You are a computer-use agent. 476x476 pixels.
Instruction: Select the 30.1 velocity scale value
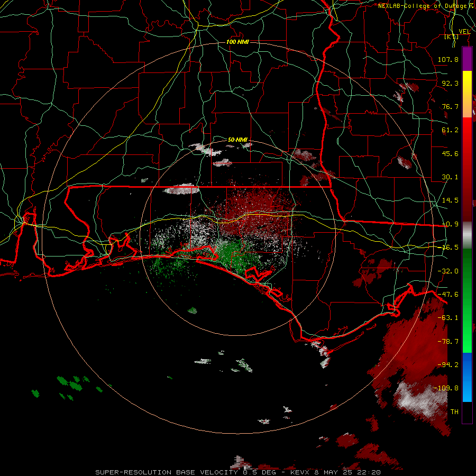click(x=450, y=177)
